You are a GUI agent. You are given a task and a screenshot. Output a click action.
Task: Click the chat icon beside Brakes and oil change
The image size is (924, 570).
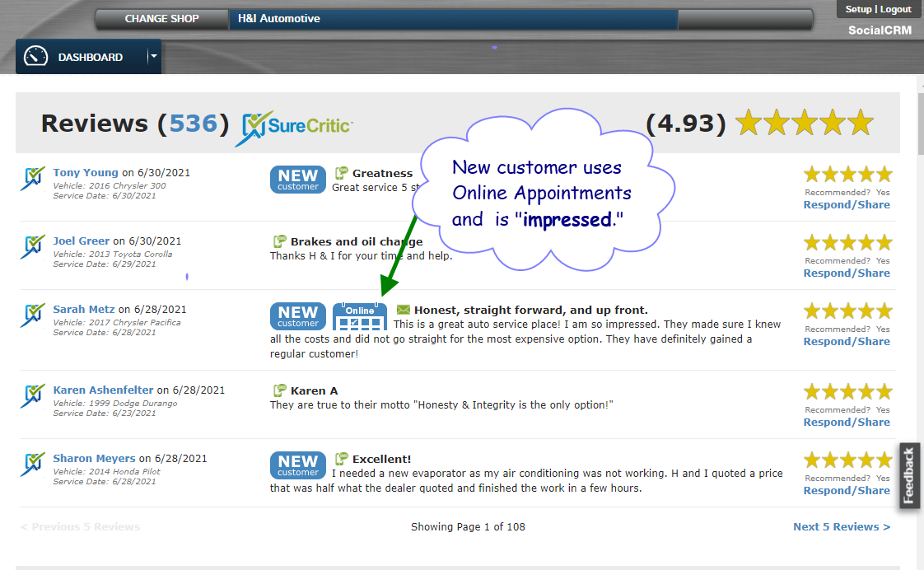click(x=280, y=241)
